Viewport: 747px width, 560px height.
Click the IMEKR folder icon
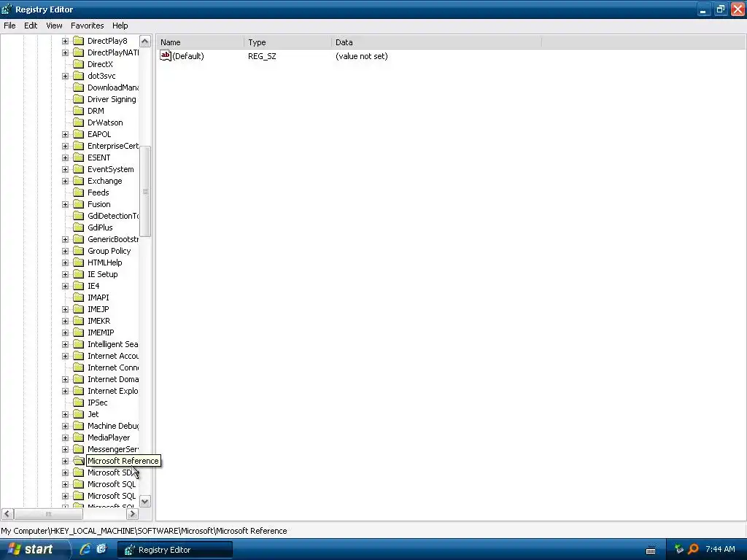point(79,321)
